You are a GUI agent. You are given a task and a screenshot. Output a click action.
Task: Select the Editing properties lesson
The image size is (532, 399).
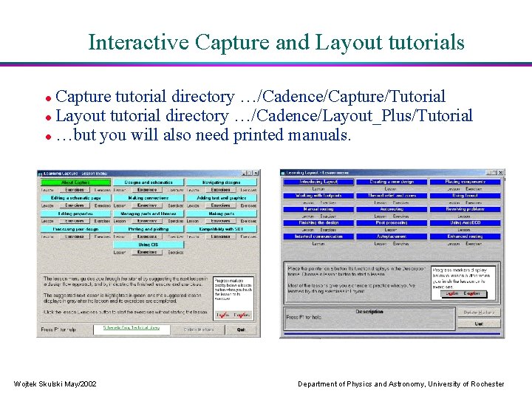click(x=75, y=214)
